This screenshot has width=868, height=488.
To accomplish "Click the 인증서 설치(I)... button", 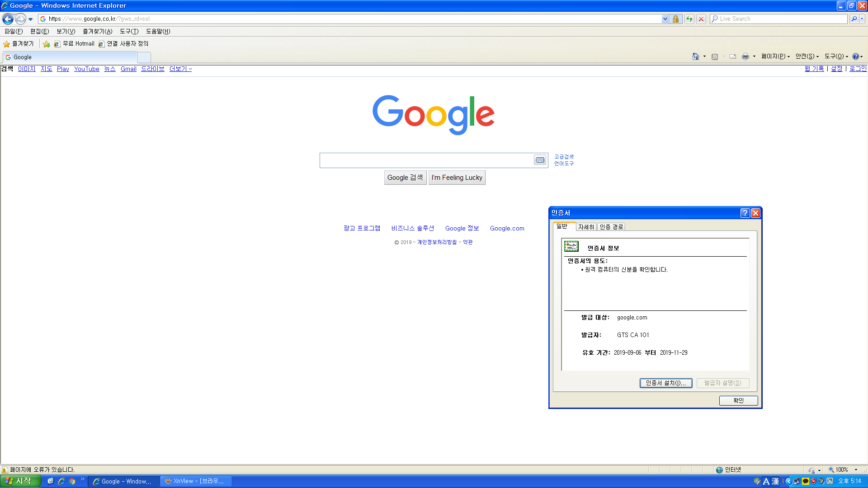I will tap(666, 383).
